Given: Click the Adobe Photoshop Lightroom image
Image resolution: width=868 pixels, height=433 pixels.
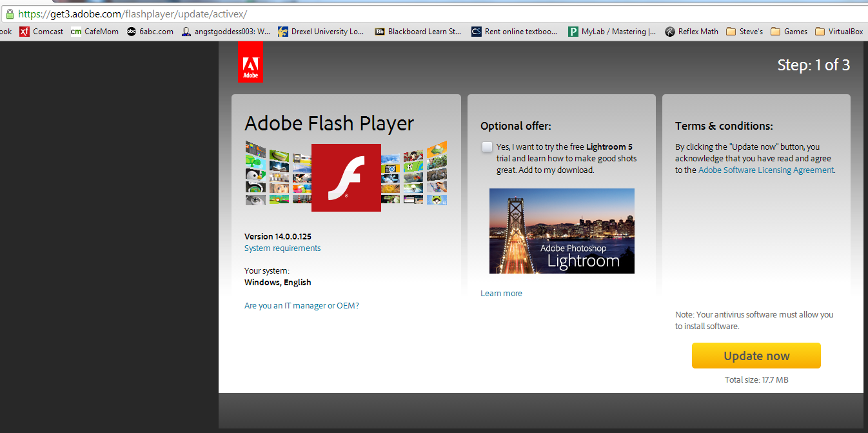Looking at the screenshot, I should 562,231.
